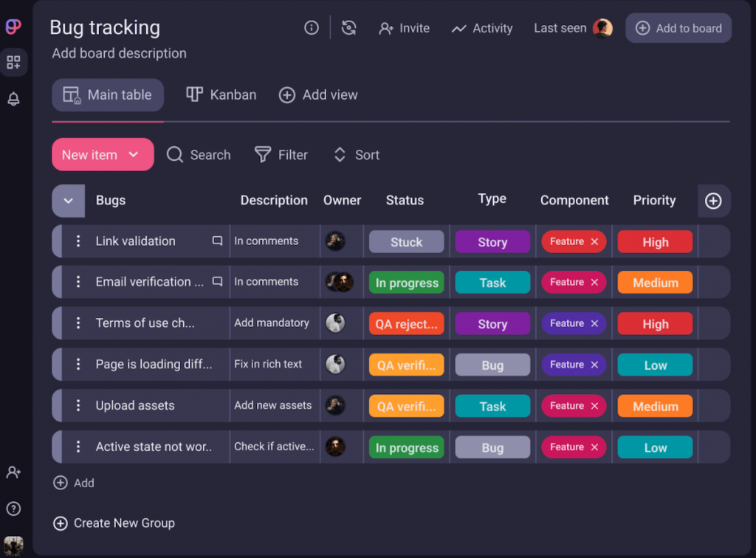Image resolution: width=756 pixels, height=558 pixels.
Task: Open the New item dropdown arrow
Action: point(133,154)
